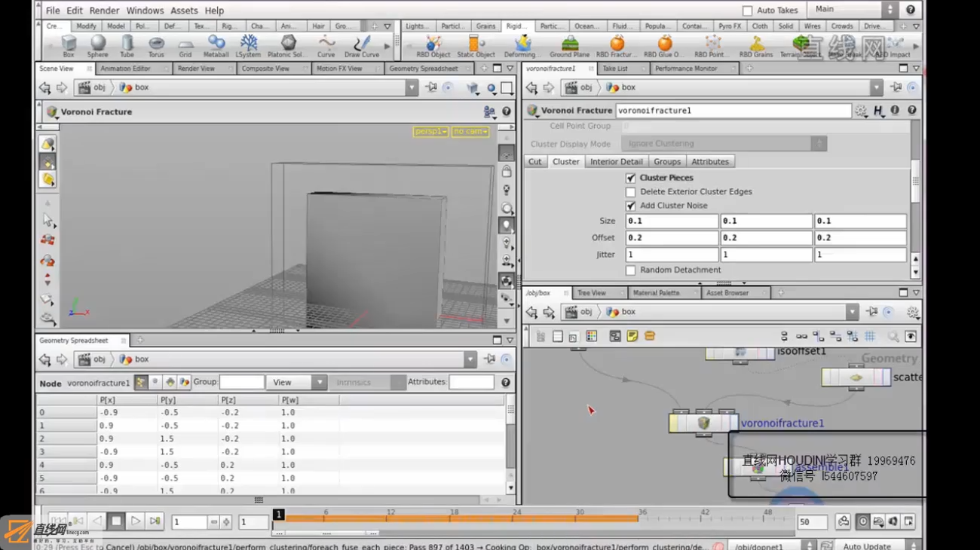Screen dimensions: 980x550
Task: Click the RBD Glue Object tool
Action: tap(664, 45)
